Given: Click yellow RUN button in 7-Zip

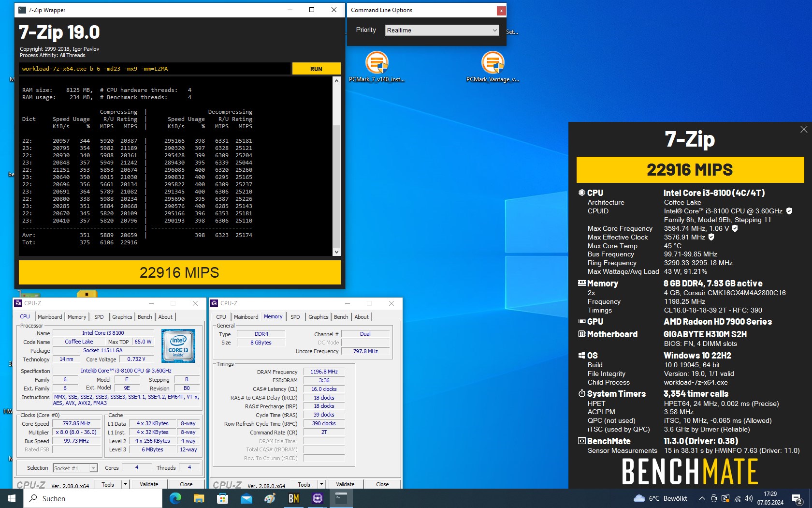Looking at the screenshot, I should pos(316,69).
